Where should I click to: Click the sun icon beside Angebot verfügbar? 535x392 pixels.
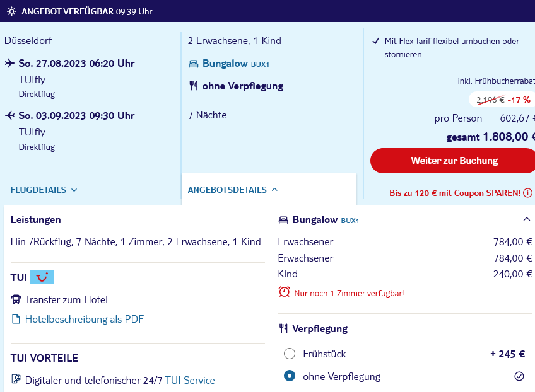coord(11,11)
